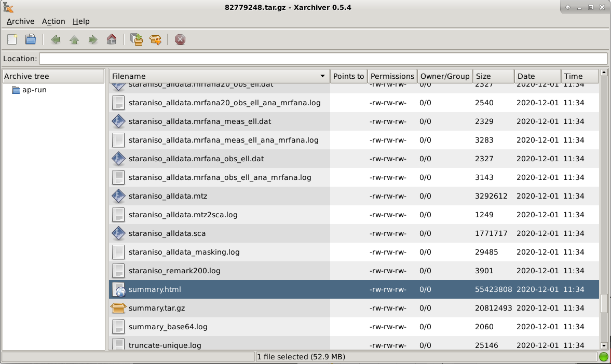
Task: Go up one folder level
Action: click(x=74, y=39)
